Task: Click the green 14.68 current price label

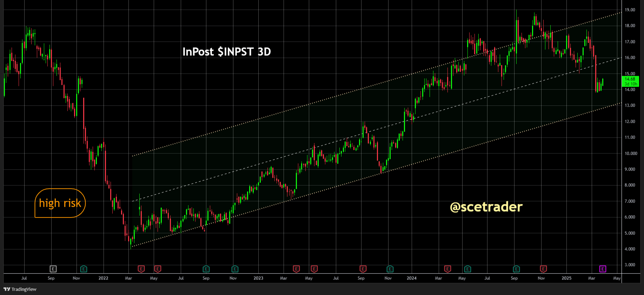Action: pos(630,79)
